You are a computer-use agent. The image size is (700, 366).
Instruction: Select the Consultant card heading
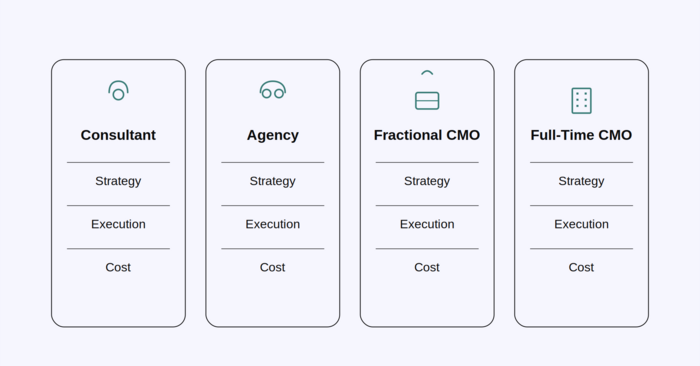click(x=118, y=135)
